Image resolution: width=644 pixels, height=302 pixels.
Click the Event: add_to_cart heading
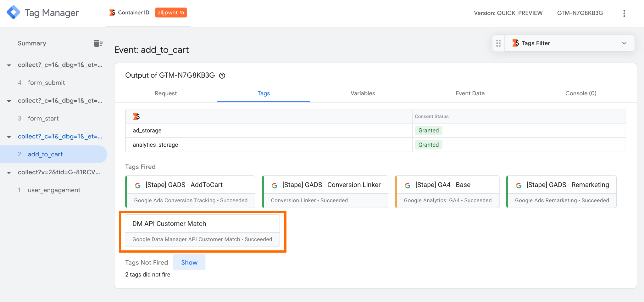coord(152,50)
